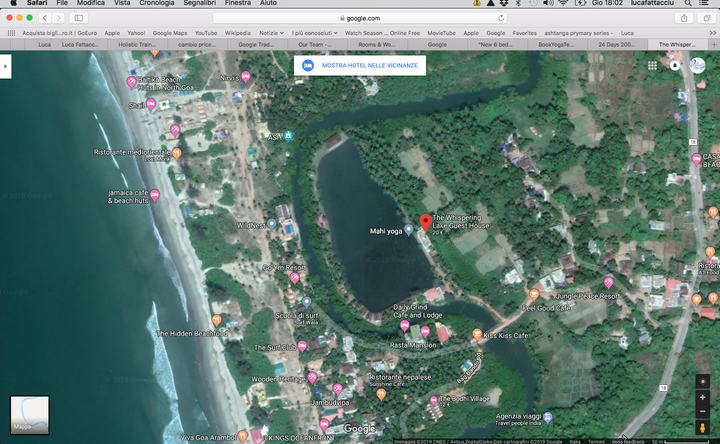Open the Wikipedia bookmark
The image size is (720, 444).
coord(237,33)
